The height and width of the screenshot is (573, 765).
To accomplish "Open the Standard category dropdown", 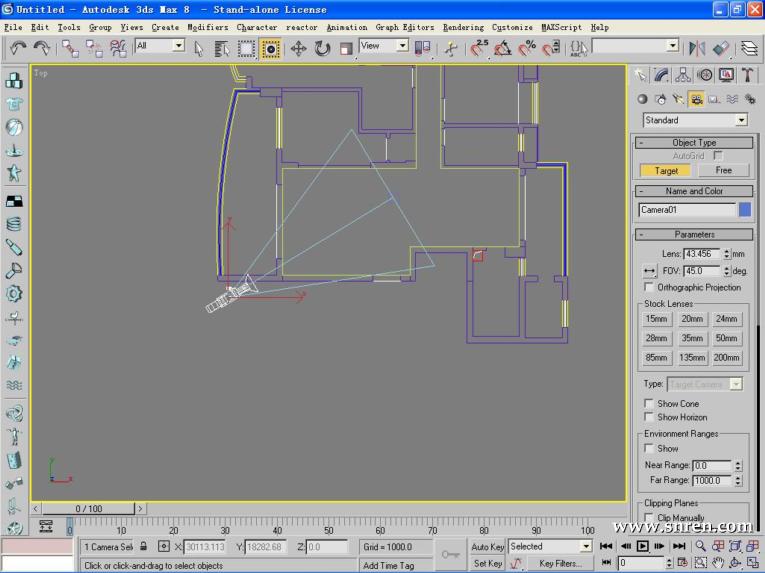I will click(x=694, y=120).
